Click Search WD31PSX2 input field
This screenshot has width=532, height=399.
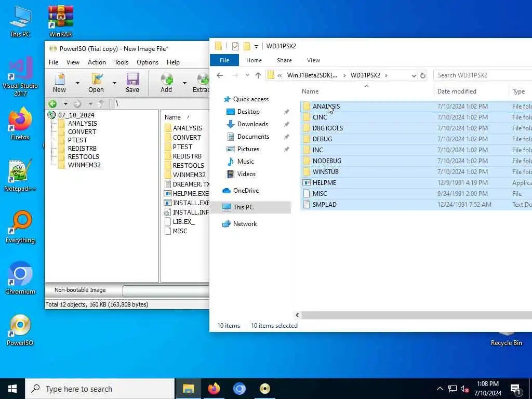[483, 75]
